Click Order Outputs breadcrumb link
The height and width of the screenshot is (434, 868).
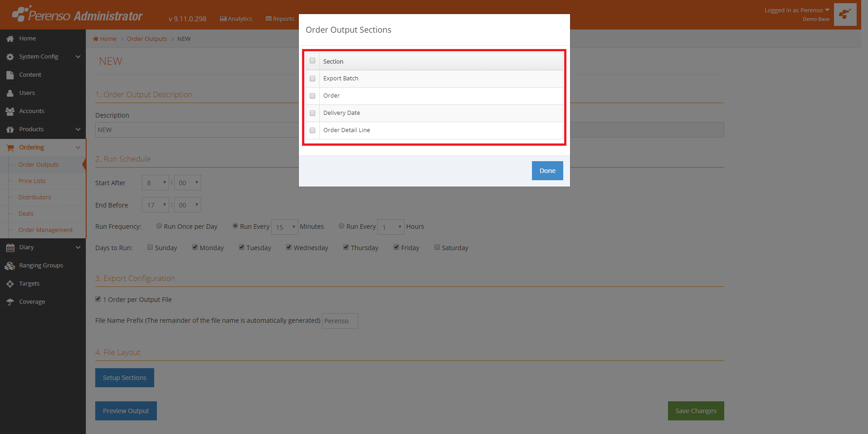point(147,39)
